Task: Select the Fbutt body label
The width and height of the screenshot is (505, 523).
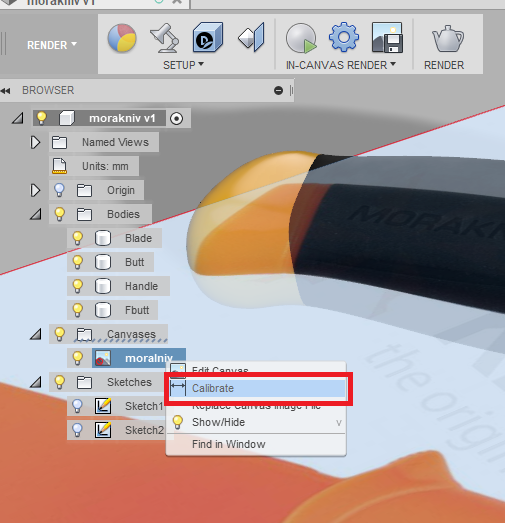Action: pyautogui.click(x=137, y=310)
